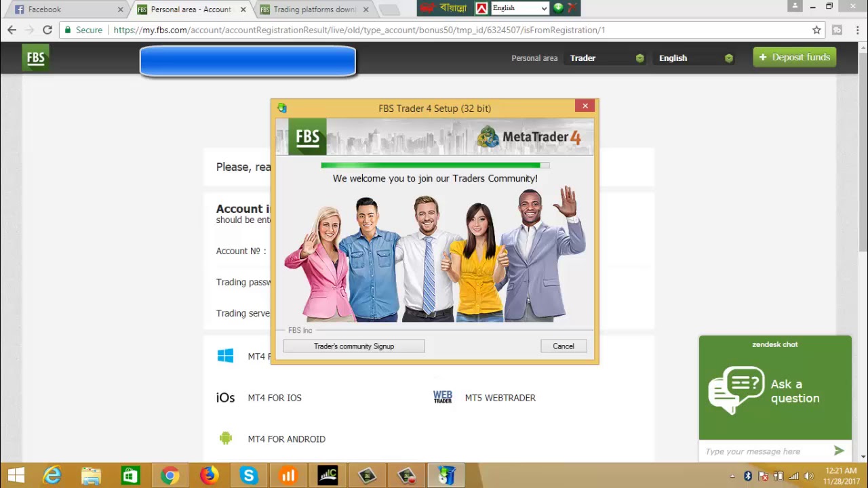
Task: Open the orange bar-chart app in taskbar
Action: [288, 476]
